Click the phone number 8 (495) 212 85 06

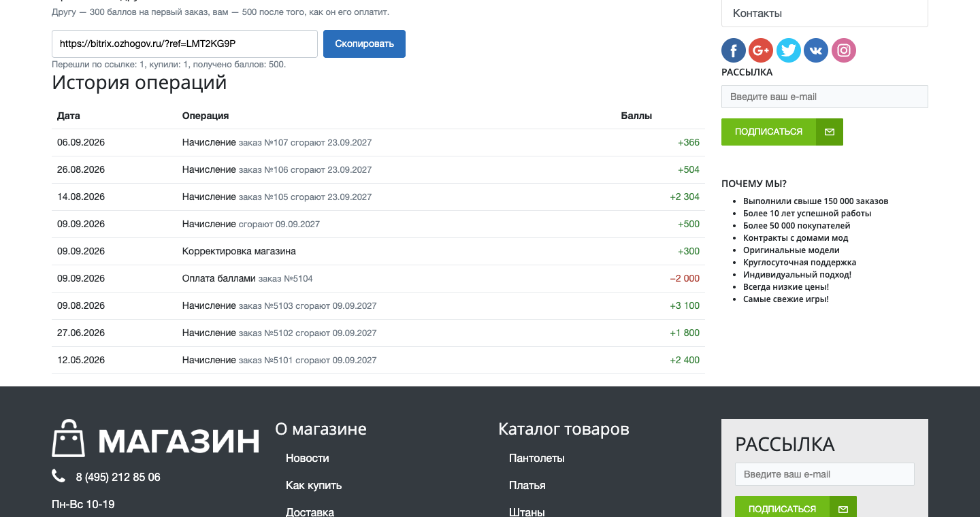[118, 477]
